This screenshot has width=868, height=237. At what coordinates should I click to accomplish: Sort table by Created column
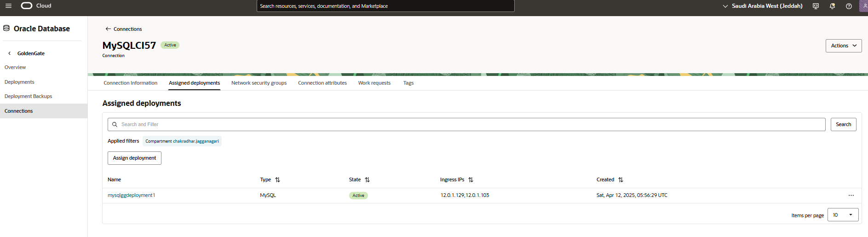pos(621,180)
